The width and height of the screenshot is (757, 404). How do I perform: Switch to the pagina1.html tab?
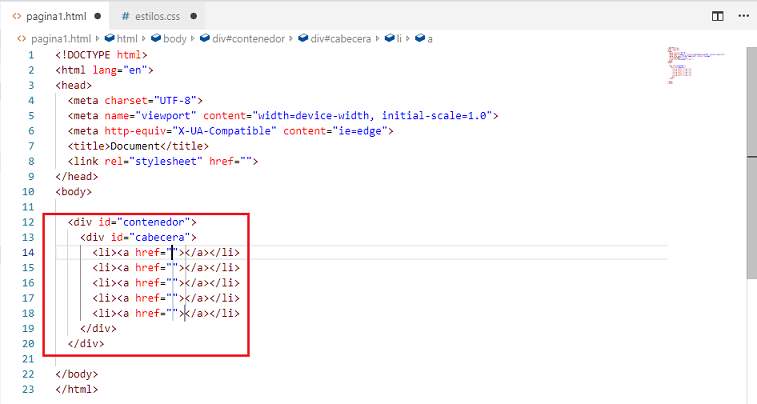pos(55,16)
